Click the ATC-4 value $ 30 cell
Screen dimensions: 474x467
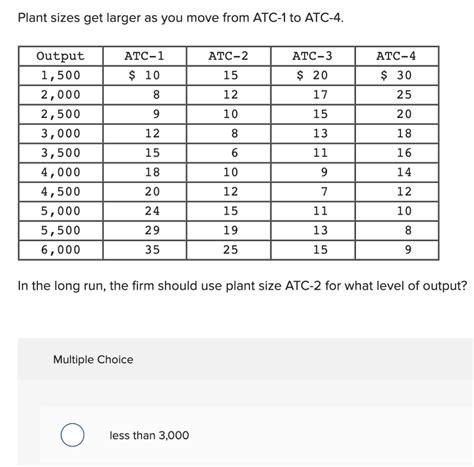click(x=397, y=75)
